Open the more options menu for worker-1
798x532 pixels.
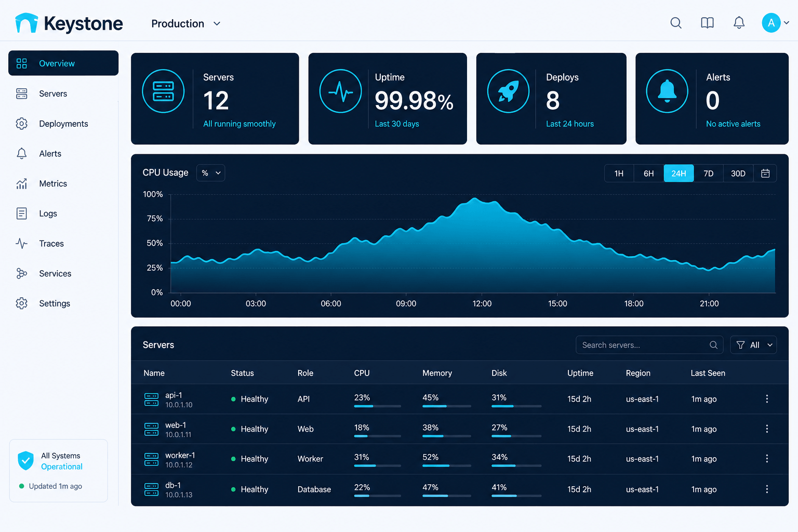coord(767,459)
